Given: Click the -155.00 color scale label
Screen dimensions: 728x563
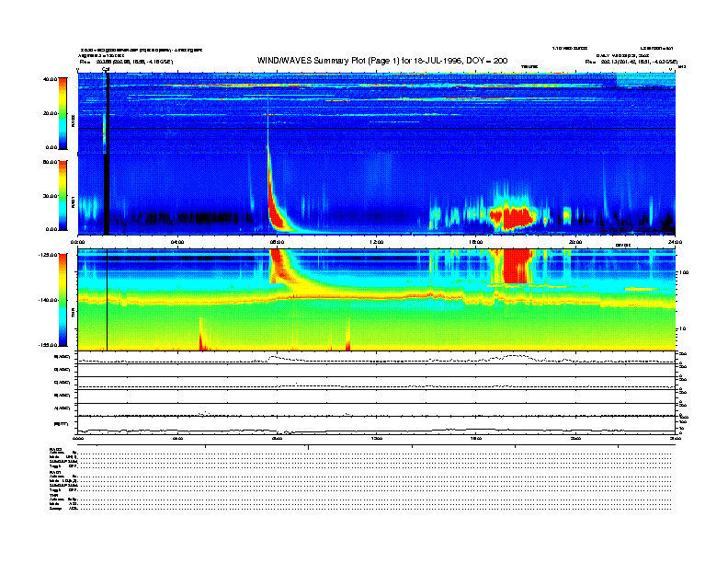Looking at the screenshot, I should pyautogui.click(x=48, y=345).
